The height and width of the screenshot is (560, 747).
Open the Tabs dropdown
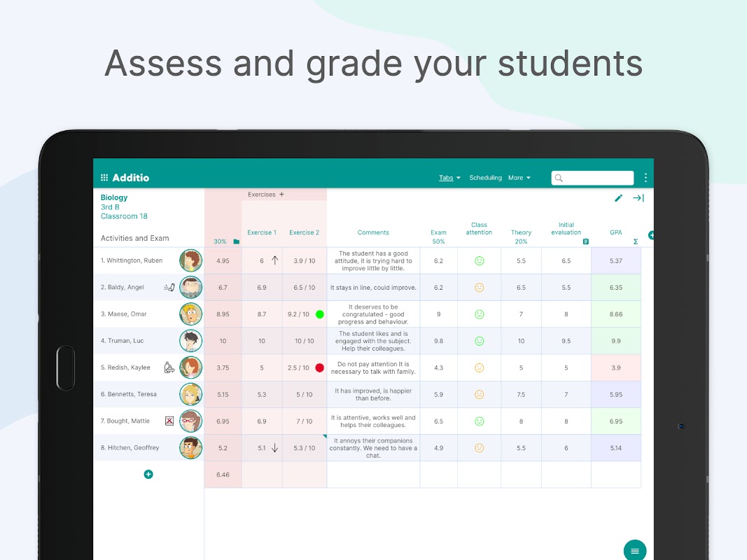click(x=449, y=178)
